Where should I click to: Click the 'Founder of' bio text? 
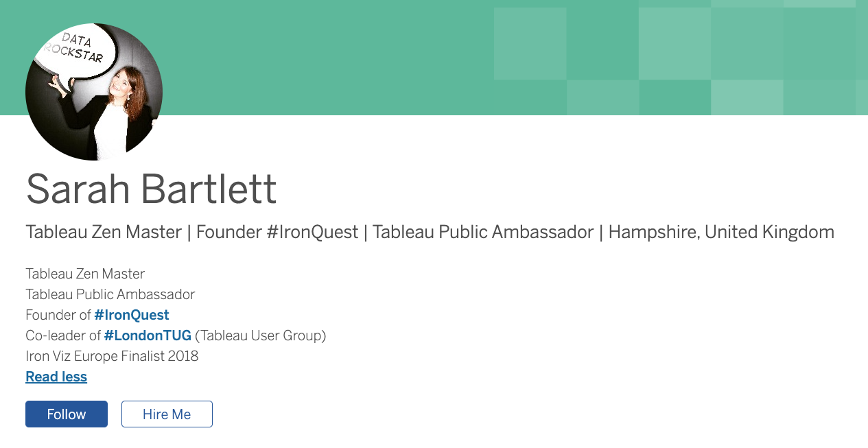(58, 315)
